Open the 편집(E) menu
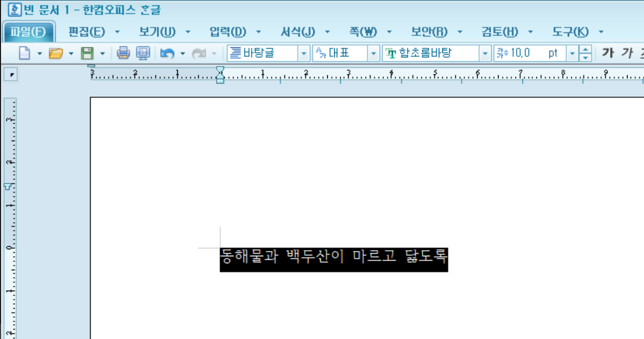The width and height of the screenshot is (644, 339). click(x=87, y=32)
